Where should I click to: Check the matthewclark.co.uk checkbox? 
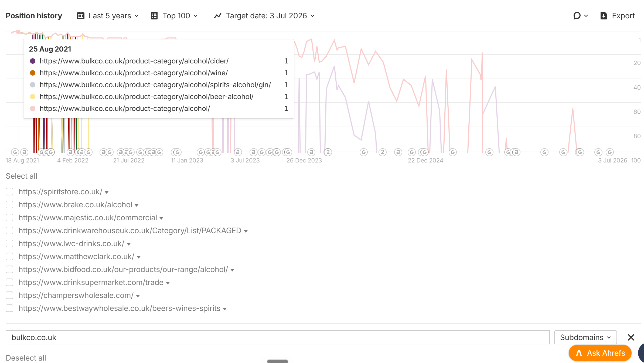click(x=9, y=256)
